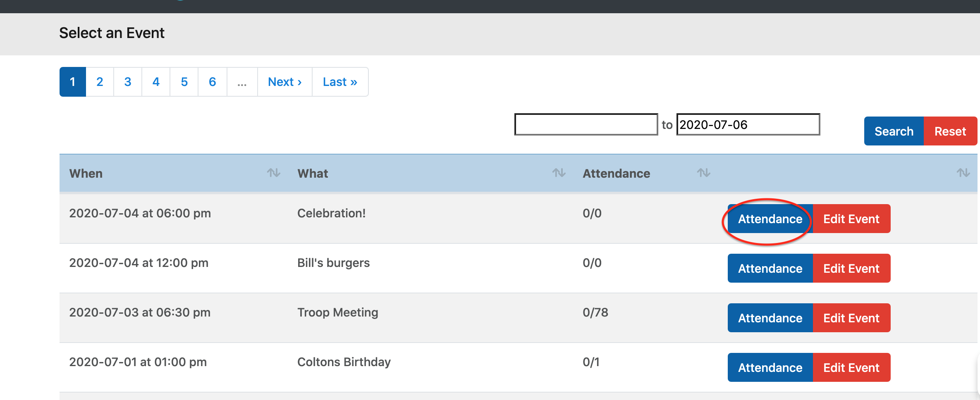This screenshot has height=400, width=980.
Task: Go to Next page
Action: [x=284, y=82]
